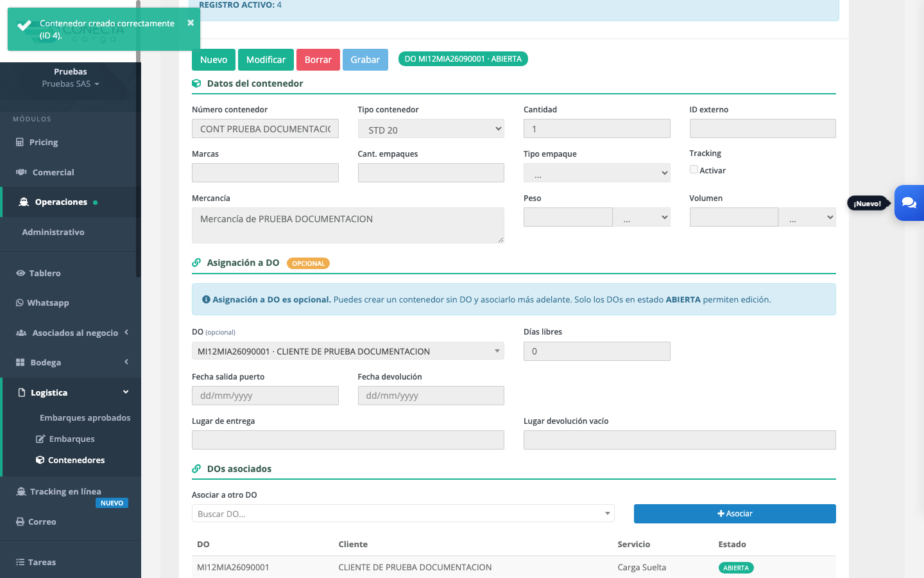The height and width of the screenshot is (578, 924).
Task: Open the Tipo empaque dropdown
Action: pyautogui.click(x=597, y=173)
